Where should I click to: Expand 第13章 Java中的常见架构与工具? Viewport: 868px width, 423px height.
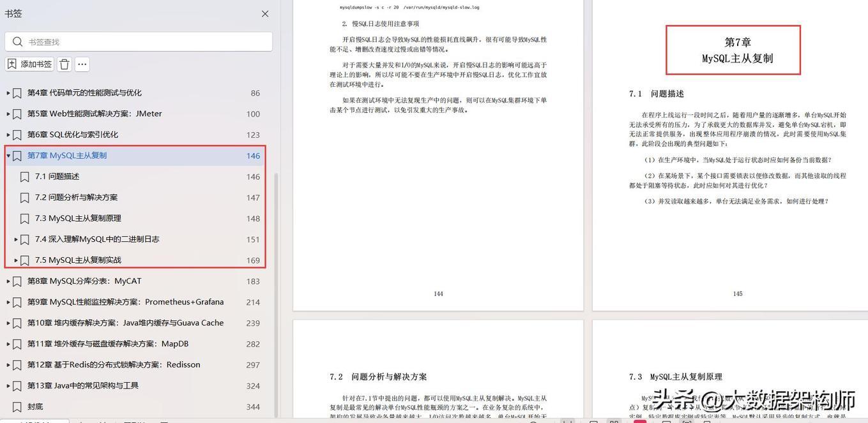(x=8, y=386)
